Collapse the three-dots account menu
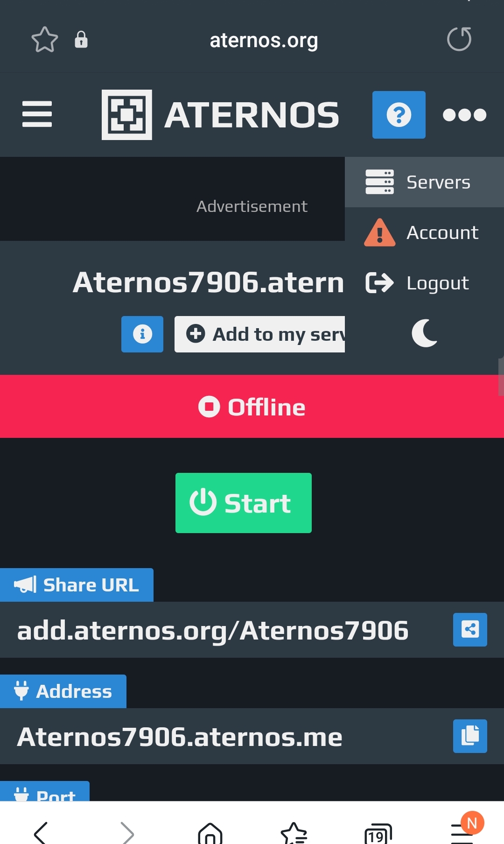504x844 pixels. (x=464, y=115)
